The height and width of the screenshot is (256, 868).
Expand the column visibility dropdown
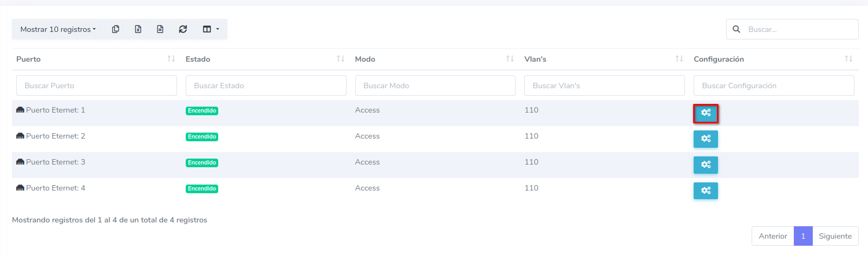[211, 29]
